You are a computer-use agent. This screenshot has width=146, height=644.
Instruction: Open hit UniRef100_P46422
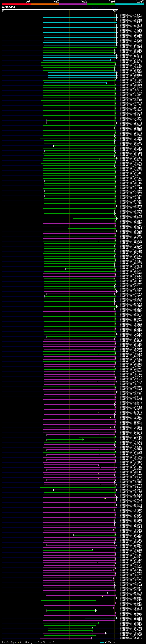click(x=131, y=40)
